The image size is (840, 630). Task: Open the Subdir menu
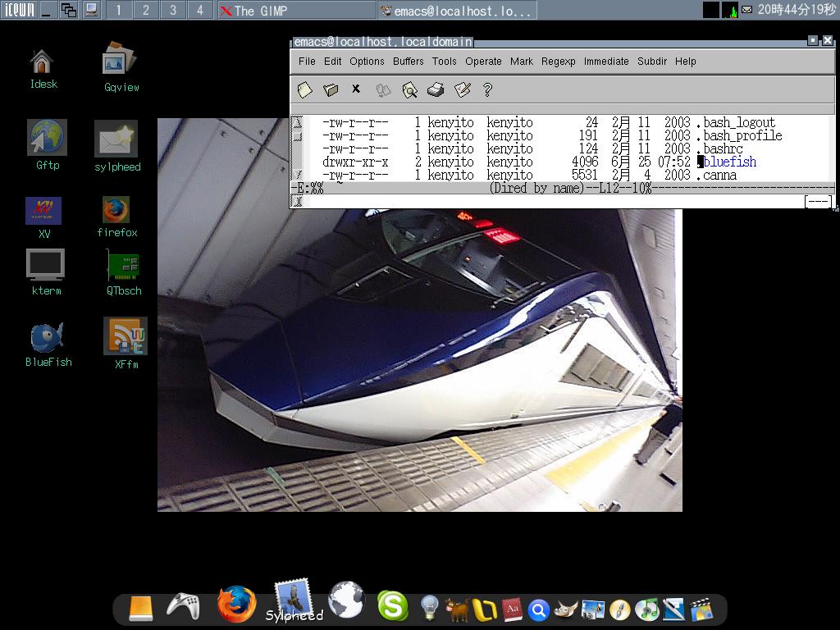(x=651, y=62)
